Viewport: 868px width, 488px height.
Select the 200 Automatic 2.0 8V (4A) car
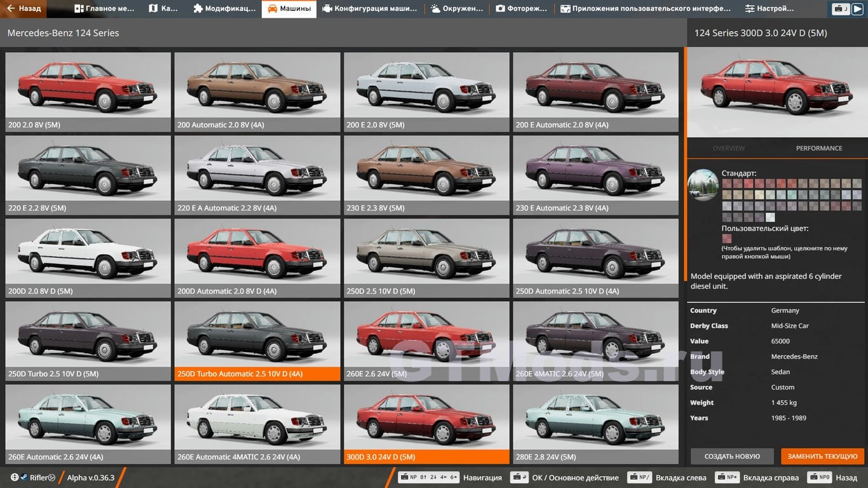tap(257, 91)
